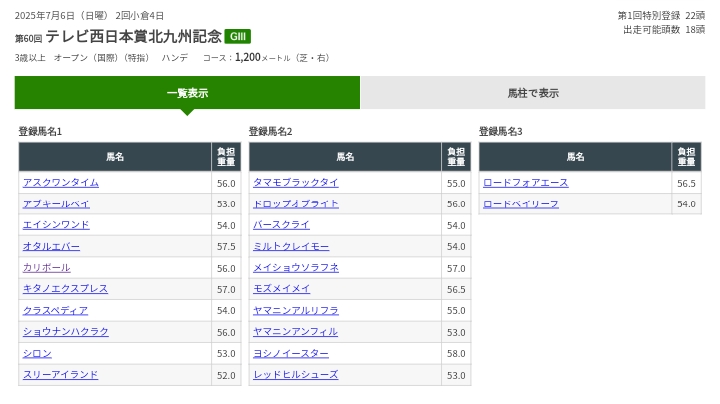
Task: Click the visited link カリボール
Action: click(47, 268)
